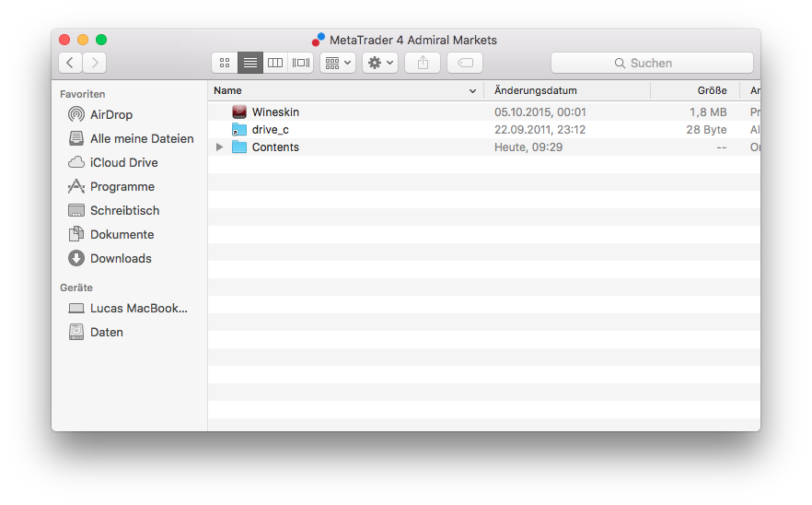Select the Contents folder icon

pyautogui.click(x=239, y=147)
